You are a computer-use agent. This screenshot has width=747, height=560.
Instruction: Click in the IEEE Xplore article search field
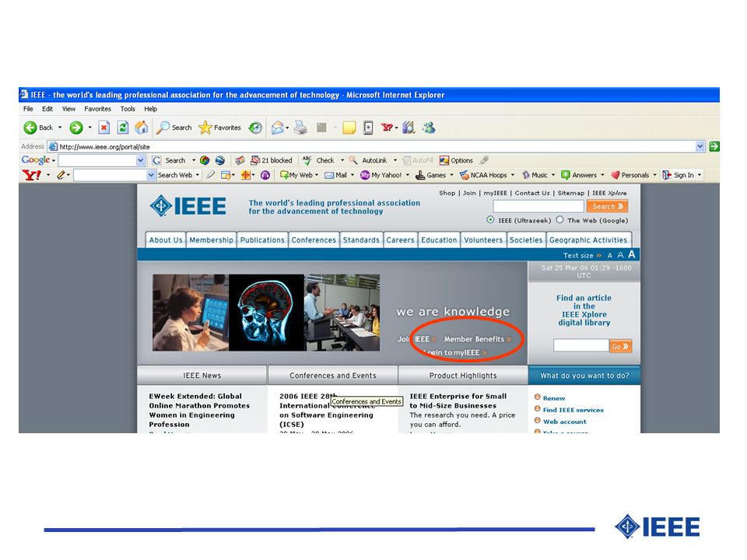click(x=580, y=345)
